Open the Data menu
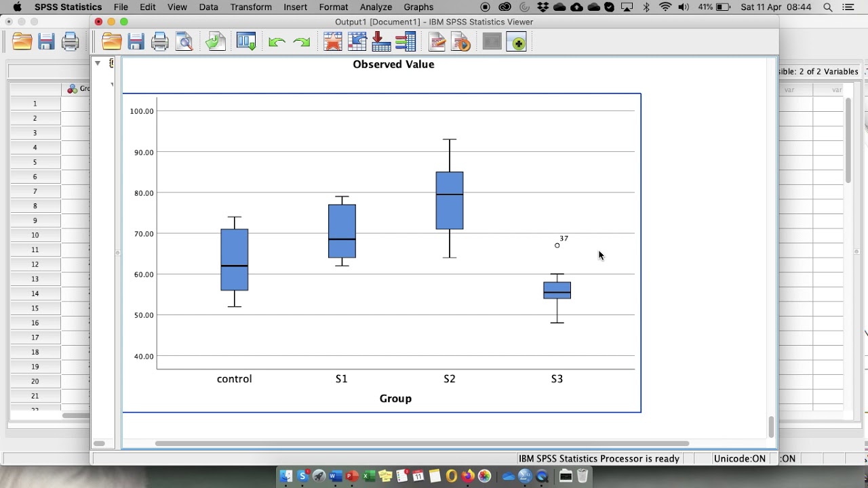The width and height of the screenshot is (868, 488). [x=208, y=7]
